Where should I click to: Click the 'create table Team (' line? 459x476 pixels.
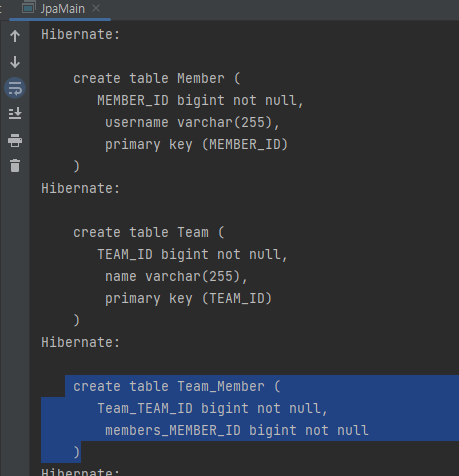[x=149, y=233]
